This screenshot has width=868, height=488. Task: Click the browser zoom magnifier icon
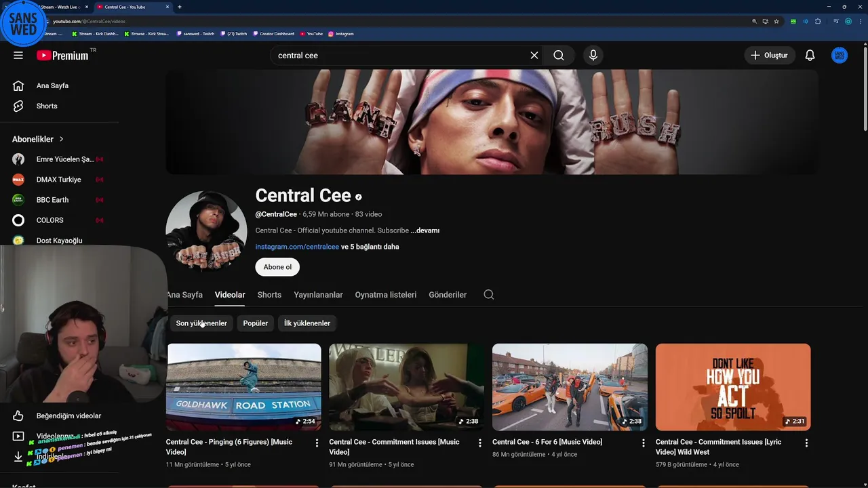754,21
